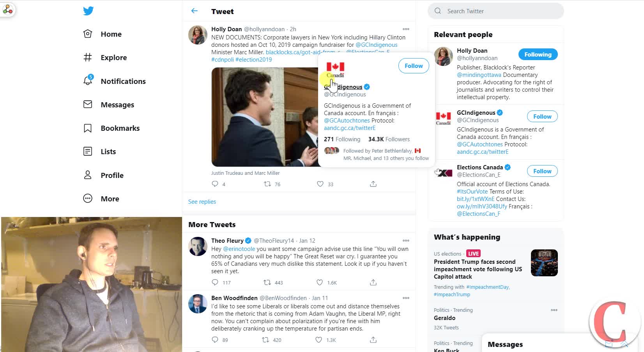The width and height of the screenshot is (644, 352).
Task: Reply to Holly Doan's tweet
Action: [215, 184]
